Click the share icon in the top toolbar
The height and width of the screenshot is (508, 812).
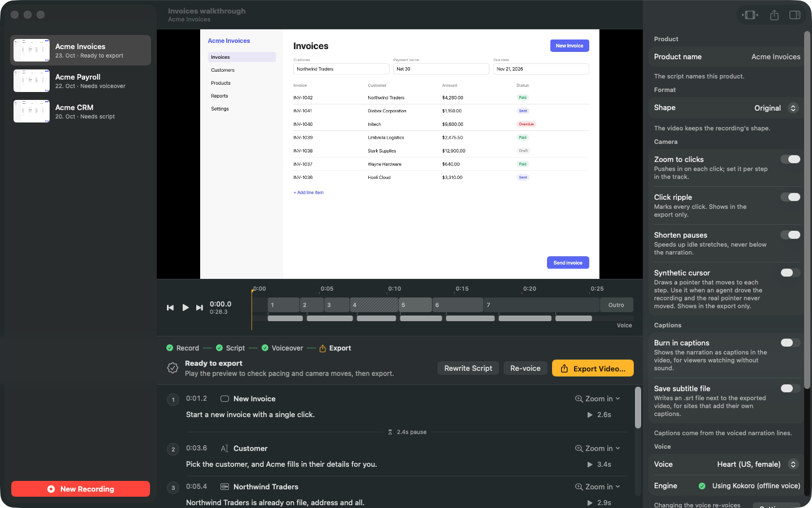pos(774,15)
